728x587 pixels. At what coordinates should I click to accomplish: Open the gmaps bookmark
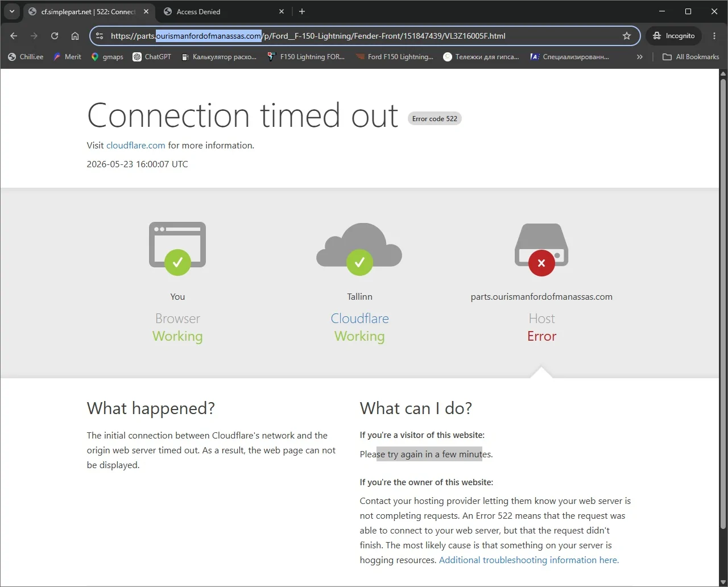107,57
